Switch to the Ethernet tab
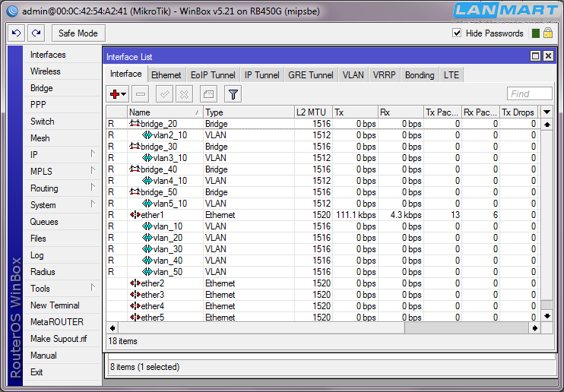This screenshot has height=392, width=564. pos(166,75)
